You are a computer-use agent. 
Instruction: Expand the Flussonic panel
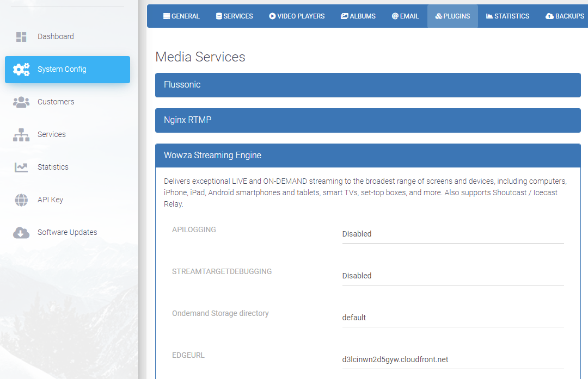click(x=368, y=85)
